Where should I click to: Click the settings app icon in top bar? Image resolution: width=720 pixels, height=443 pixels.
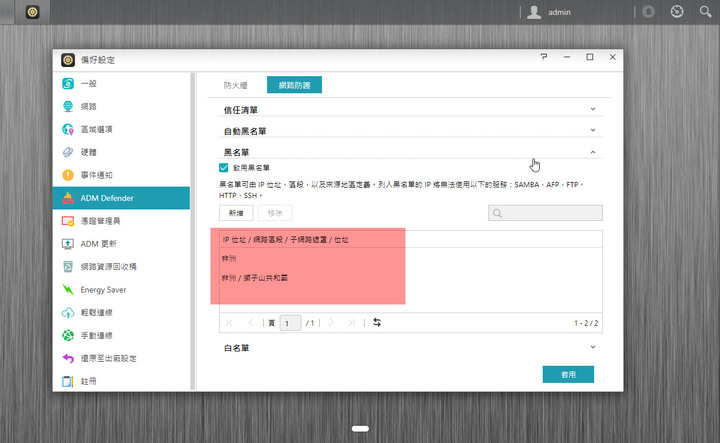pyautogui.click(x=32, y=12)
